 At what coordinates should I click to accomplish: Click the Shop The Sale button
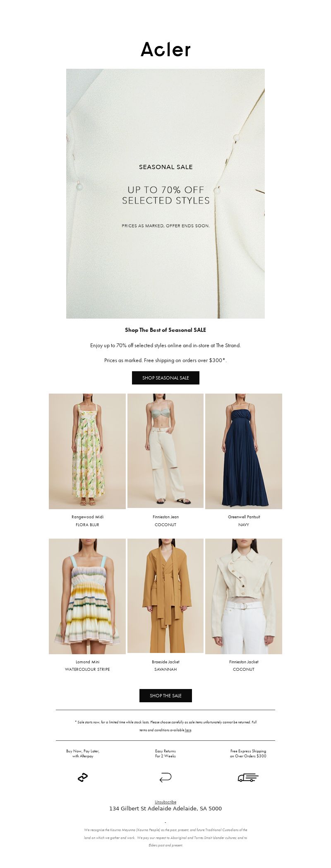(165, 696)
